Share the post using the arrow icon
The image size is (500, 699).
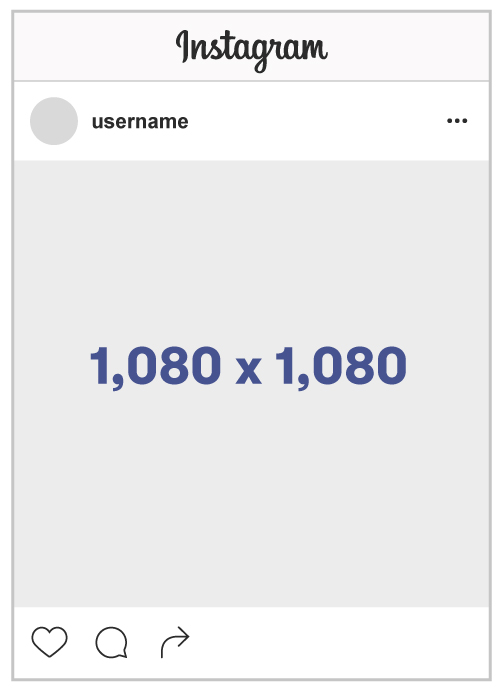175,641
